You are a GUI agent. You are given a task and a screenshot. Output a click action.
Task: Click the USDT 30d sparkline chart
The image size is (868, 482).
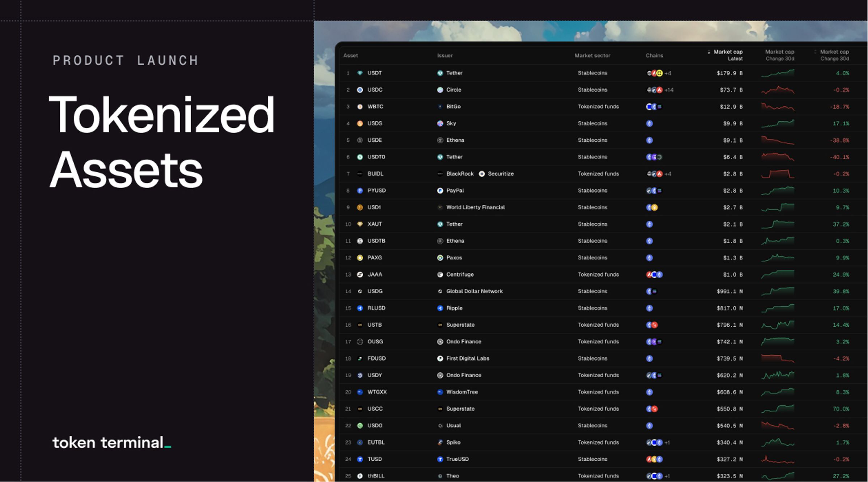778,73
